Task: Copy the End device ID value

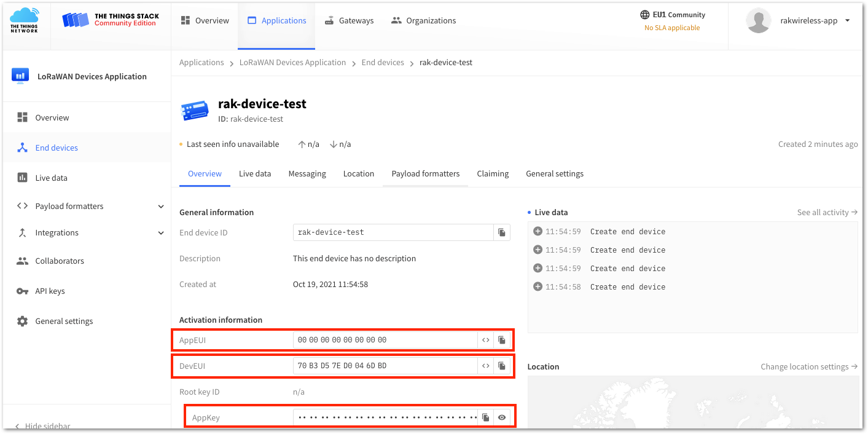Action: click(x=502, y=232)
